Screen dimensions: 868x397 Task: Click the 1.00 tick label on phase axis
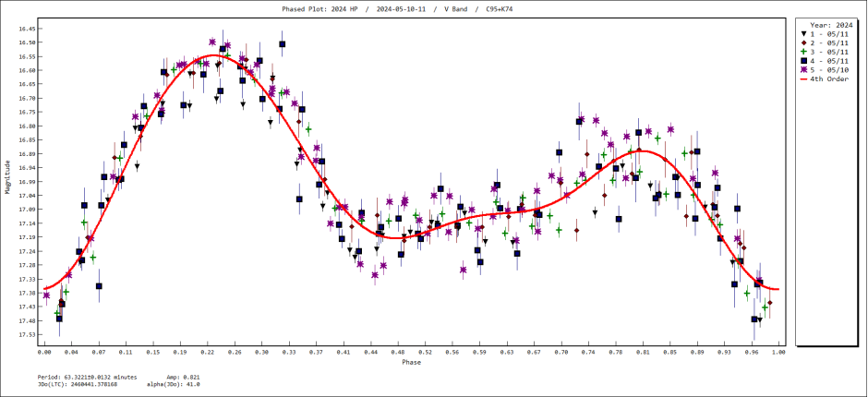pyautogui.click(x=779, y=352)
